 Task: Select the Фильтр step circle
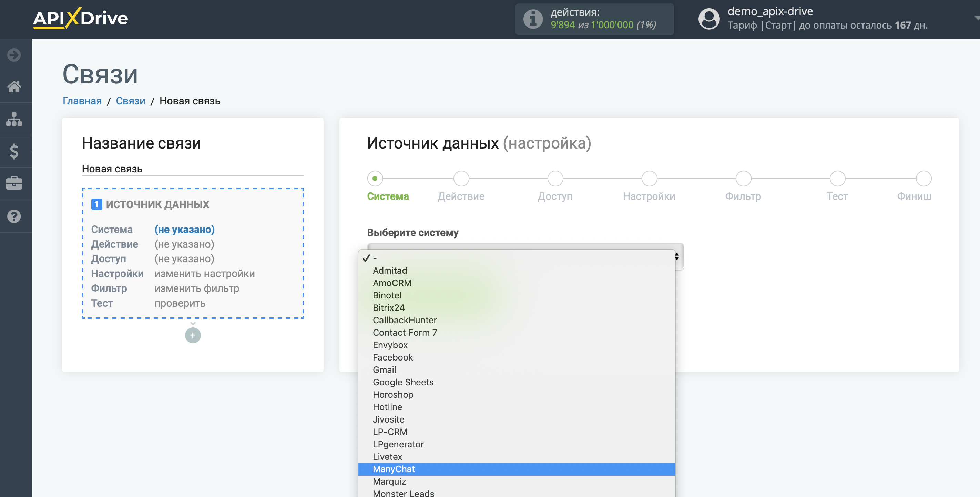pyautogui.click(x=743, y=179)
